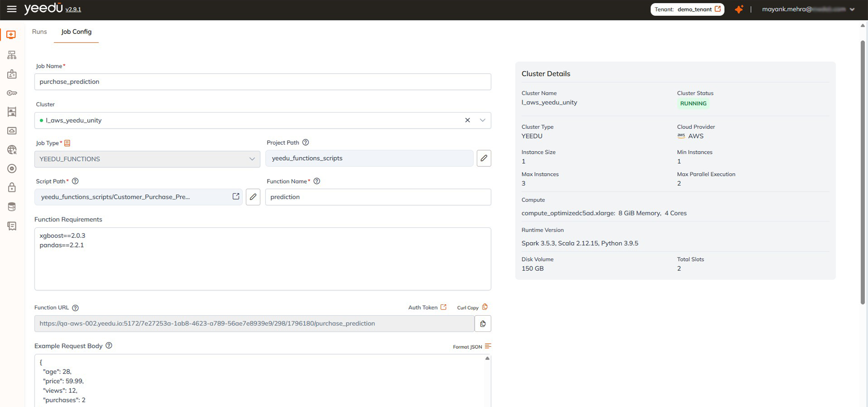868x407 pixels.
Task: Click the Project Path field yeedu_functions_scripts
Action: click(369, 158)
